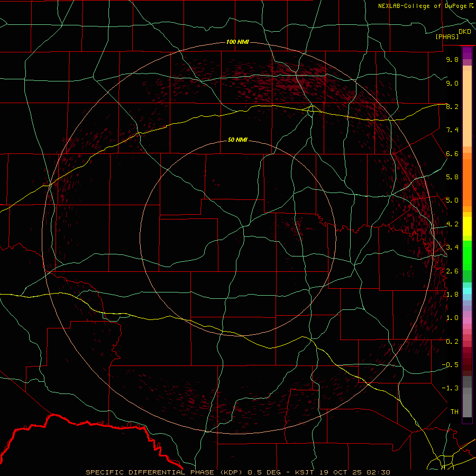Click the cyan band of the color bar

click(467, 291)
